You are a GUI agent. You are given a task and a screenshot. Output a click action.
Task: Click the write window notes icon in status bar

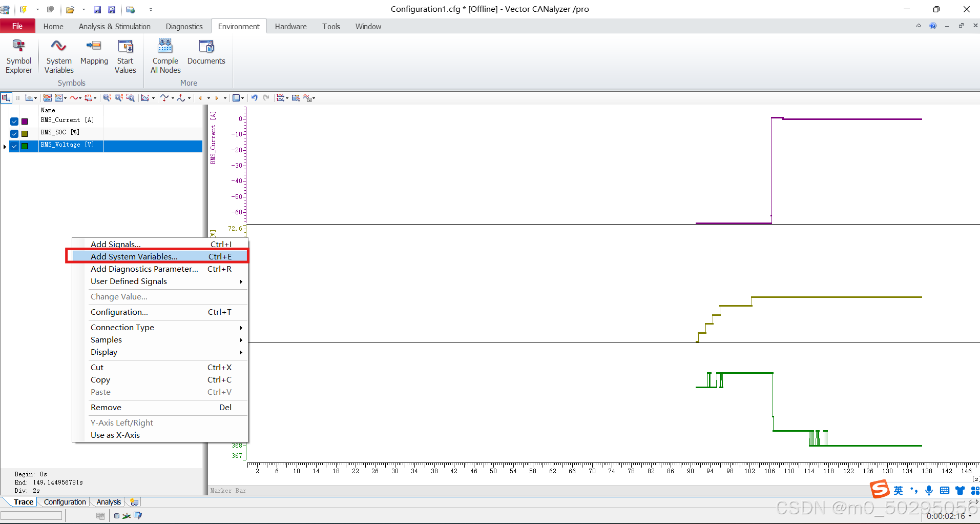coord(137,516)
